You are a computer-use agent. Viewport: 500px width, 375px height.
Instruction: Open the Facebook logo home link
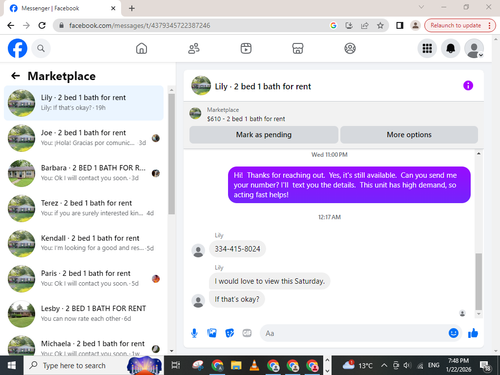[x=17, y=48]
